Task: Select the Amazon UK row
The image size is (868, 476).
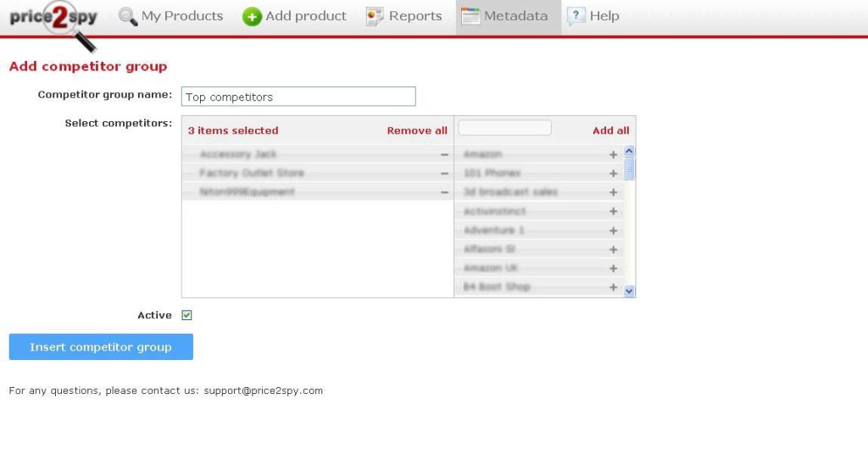Action: pyautogui.click(x=538, y=268)
